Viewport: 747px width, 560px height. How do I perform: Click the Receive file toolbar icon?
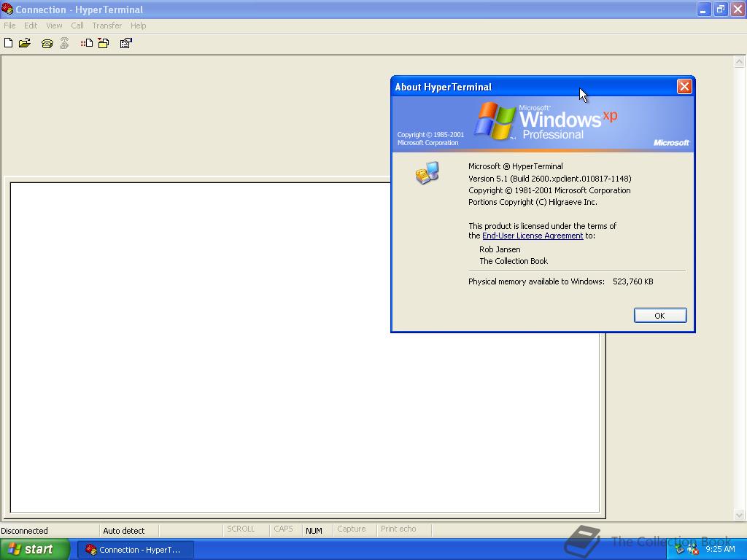tap(104, 43)
